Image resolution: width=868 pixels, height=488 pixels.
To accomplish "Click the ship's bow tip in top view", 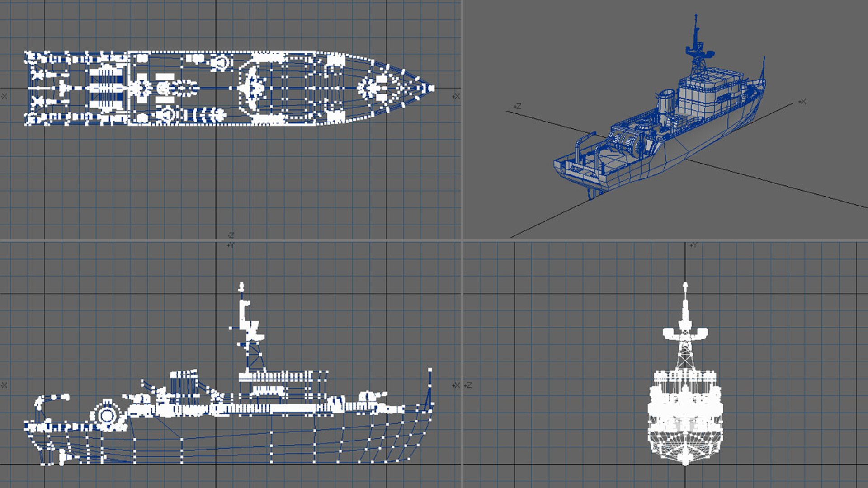I will [432, 88].
